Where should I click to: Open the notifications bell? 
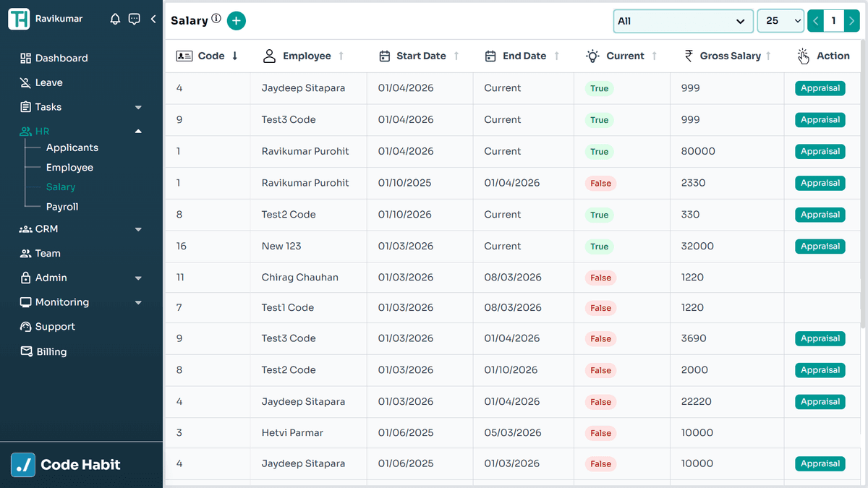pyautogui.click(x=115, y=20)
